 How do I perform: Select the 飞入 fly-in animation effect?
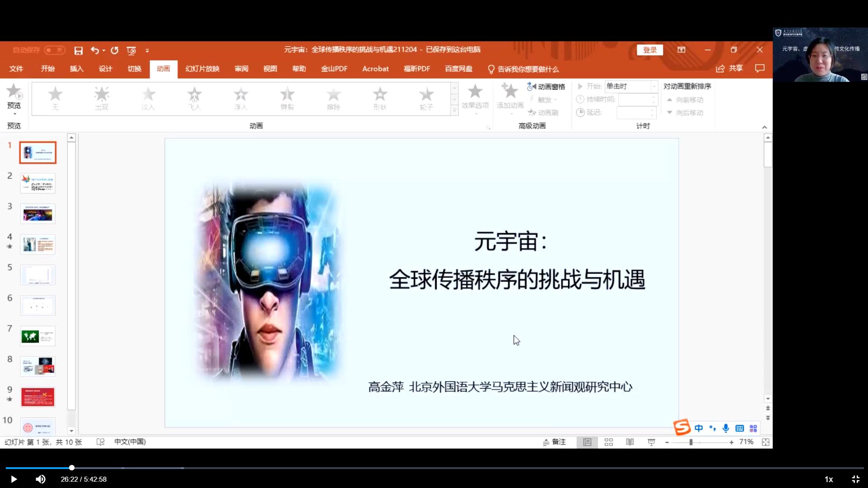pyautogui.click(x=194, y=99)
